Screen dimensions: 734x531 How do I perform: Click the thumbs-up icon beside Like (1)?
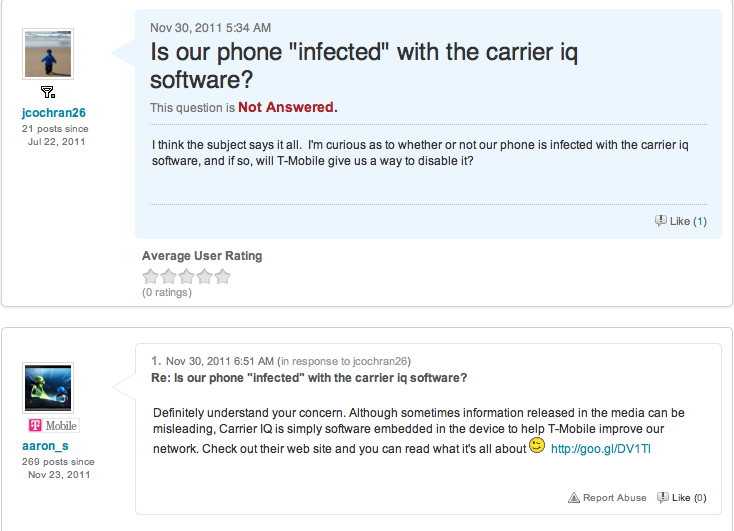point(661,221)
